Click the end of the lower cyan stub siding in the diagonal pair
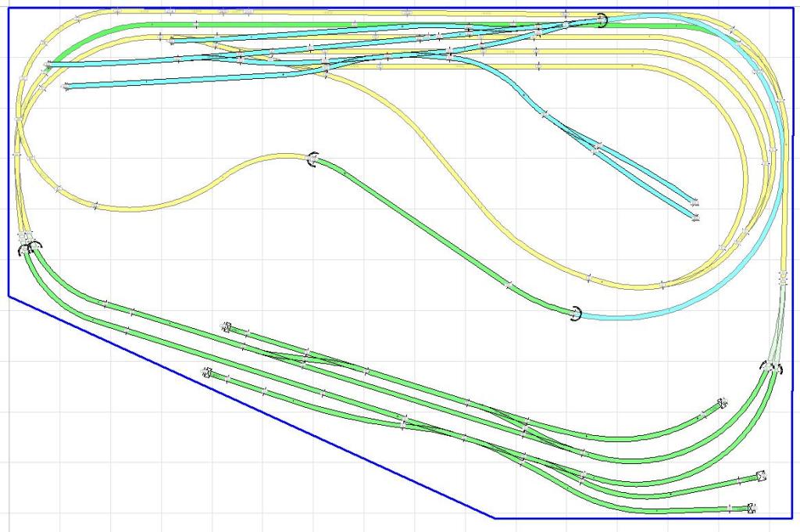 tap(695, 218)
